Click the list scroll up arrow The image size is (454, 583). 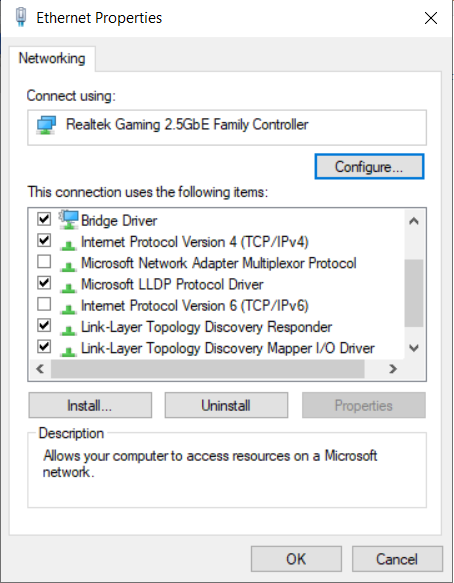(x=414, y=221)
